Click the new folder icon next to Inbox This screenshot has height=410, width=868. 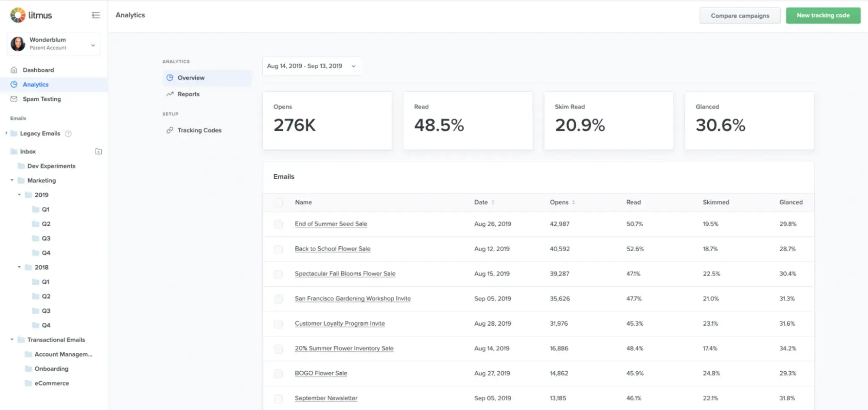[x=99, y=151]
